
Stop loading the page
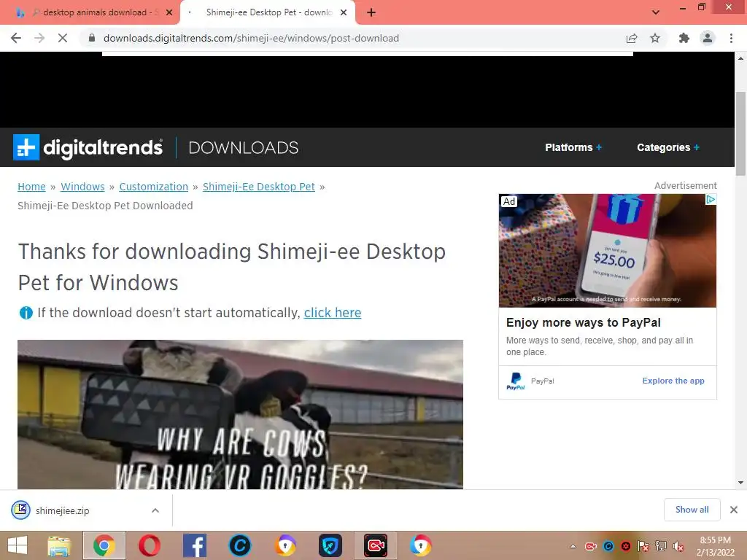63,38
